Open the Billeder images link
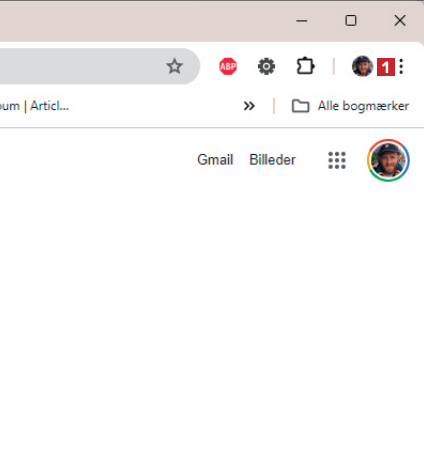424x462 pixels. (x=272, y=160)
